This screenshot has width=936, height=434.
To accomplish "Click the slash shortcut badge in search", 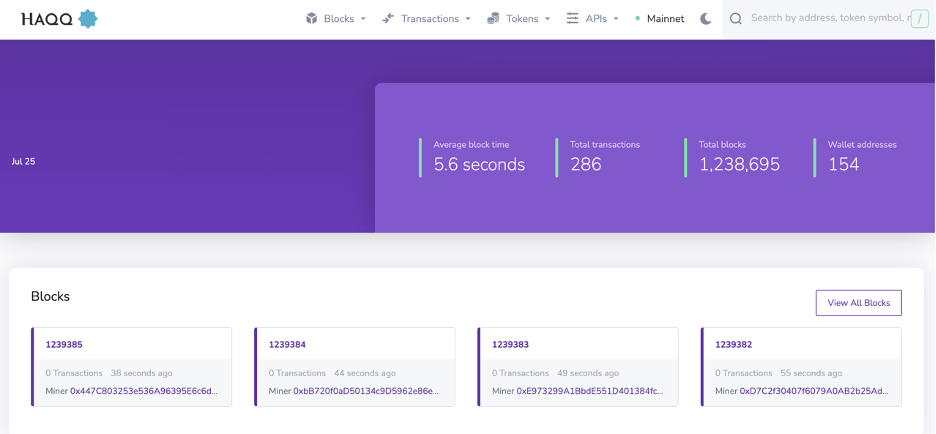I will click(919, 19).
